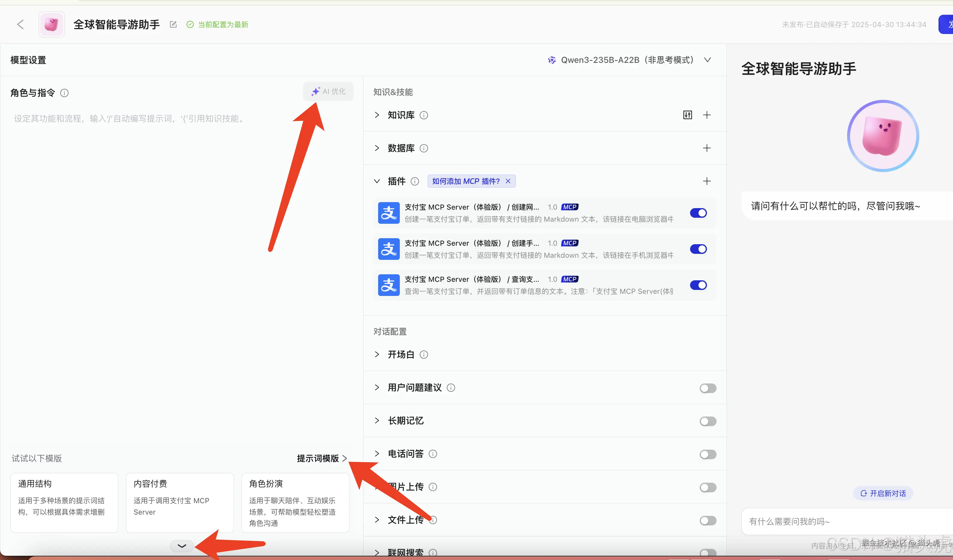Dismiss the 如何添加 MCP 插件 tag
The image size is (953, 560).
508,181
